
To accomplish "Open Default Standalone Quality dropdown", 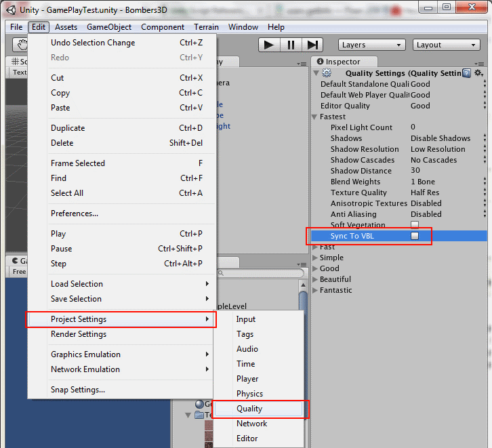I will (x=449, y=84).
